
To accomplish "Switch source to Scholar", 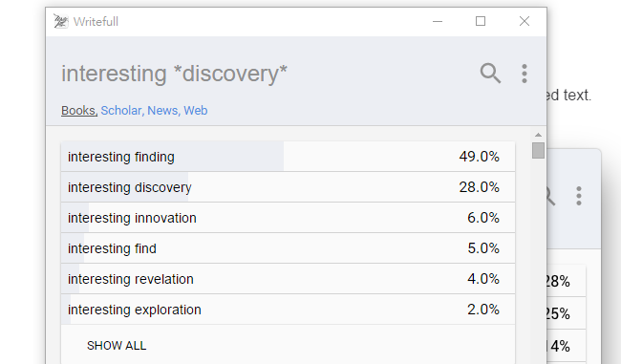I will tap(122, 111).
